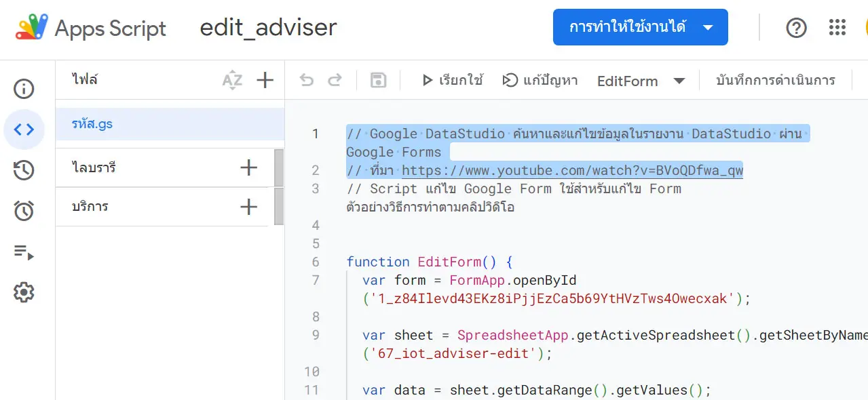The width and height of the screenshot is (868, 400).
Task: Add a library with the plus icon
Action: point(249,167)
